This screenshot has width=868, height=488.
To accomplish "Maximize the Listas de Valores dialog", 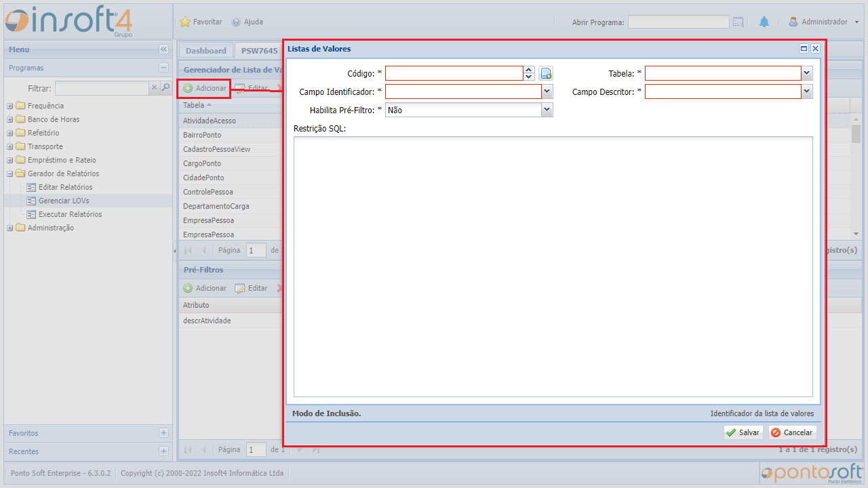I will pos(804,49).
